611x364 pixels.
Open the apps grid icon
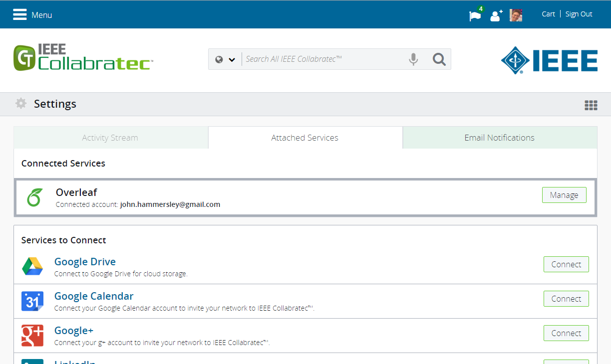(591, 105)
